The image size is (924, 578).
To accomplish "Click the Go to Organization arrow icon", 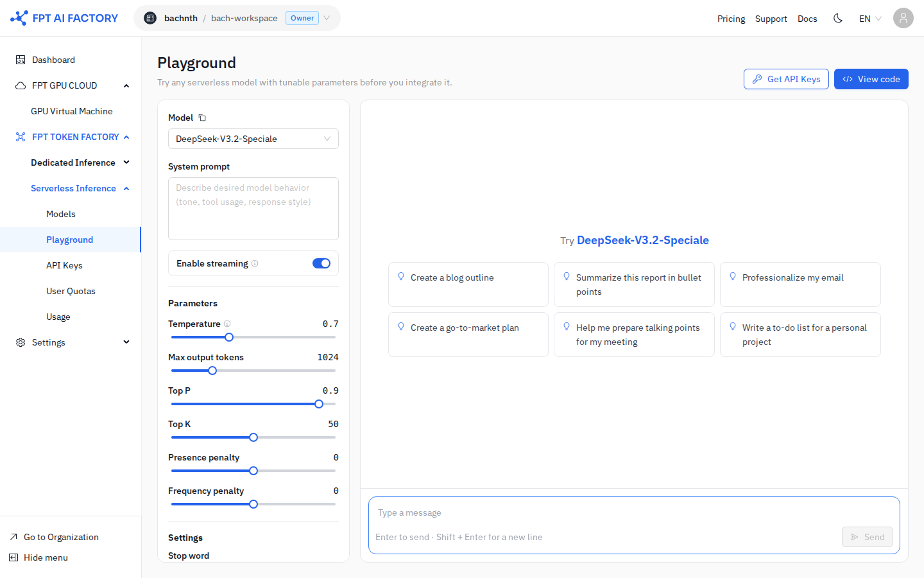I will point(13,537).
